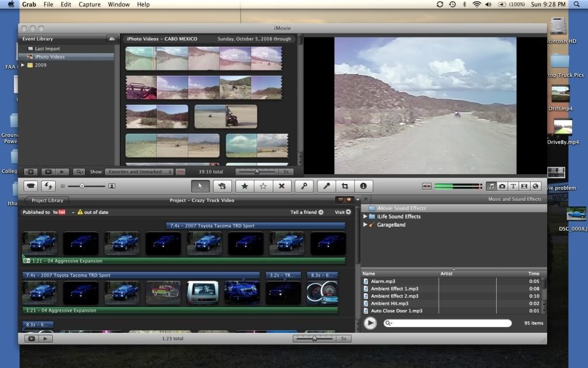This screenshot has height=368, width=588.
Task: Toggle the Event Library sidebar visibility
Action: click(30, 171)
